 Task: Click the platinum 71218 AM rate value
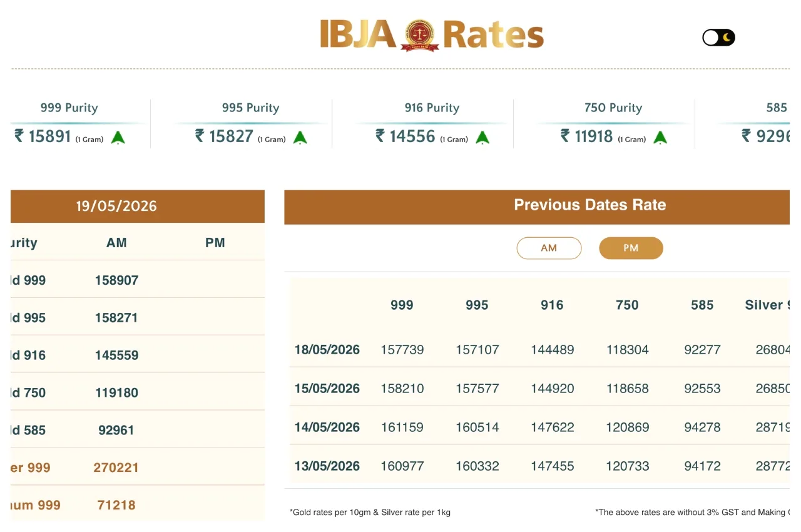coord(116,505)
